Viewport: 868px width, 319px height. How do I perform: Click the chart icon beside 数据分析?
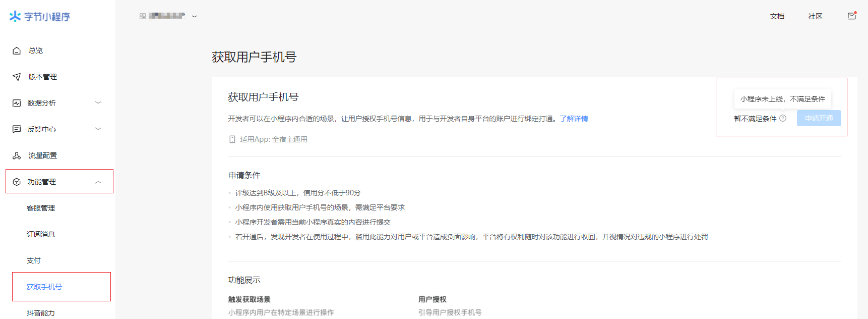click(17, 103)
